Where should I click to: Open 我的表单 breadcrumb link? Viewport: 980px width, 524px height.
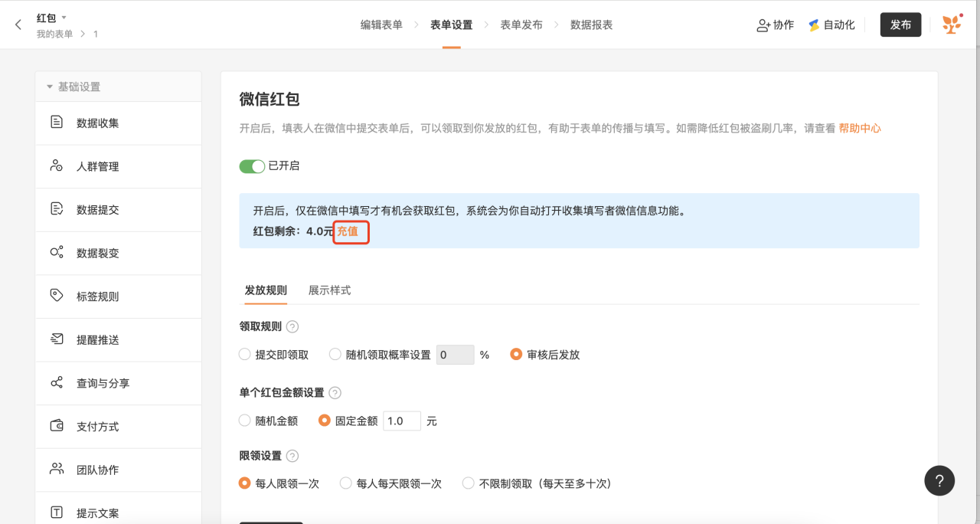tap(54, 34)
